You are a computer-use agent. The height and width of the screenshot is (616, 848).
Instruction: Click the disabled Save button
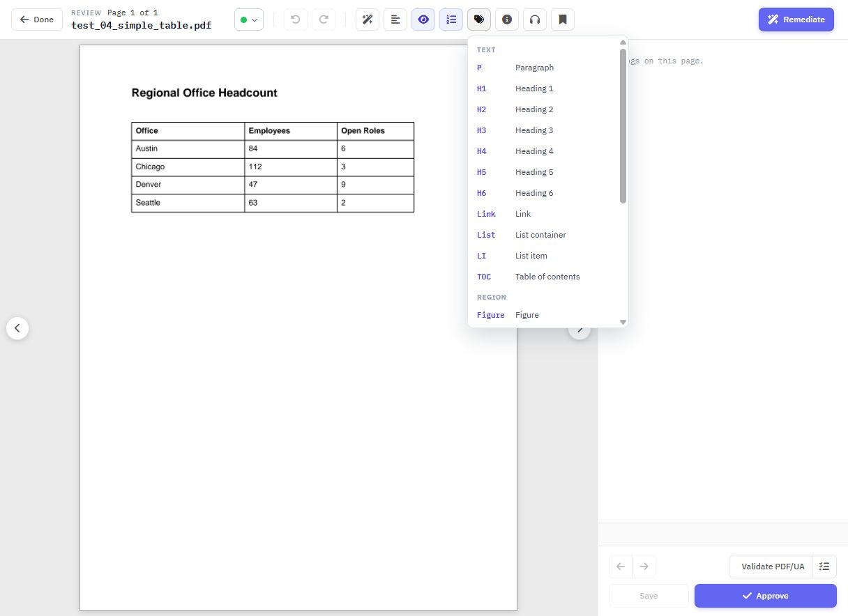click(x=649, y=596)
